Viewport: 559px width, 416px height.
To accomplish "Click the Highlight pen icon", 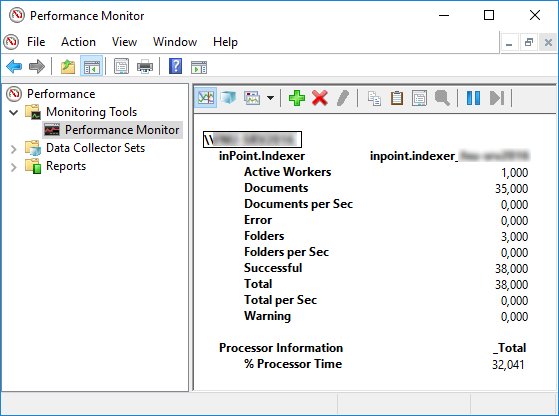I will 343,98.
